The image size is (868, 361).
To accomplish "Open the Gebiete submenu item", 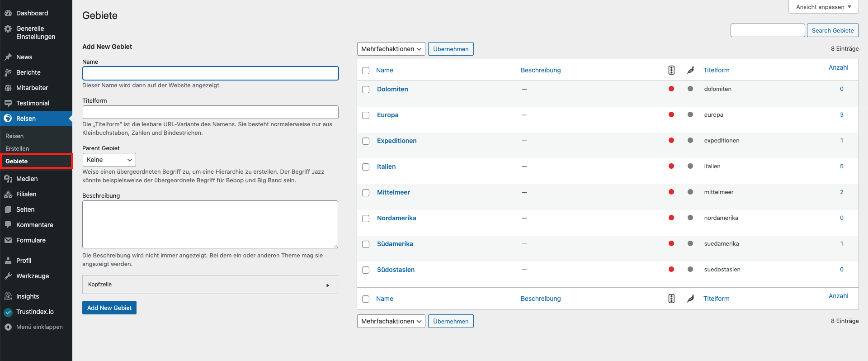I will click(17, 161).
